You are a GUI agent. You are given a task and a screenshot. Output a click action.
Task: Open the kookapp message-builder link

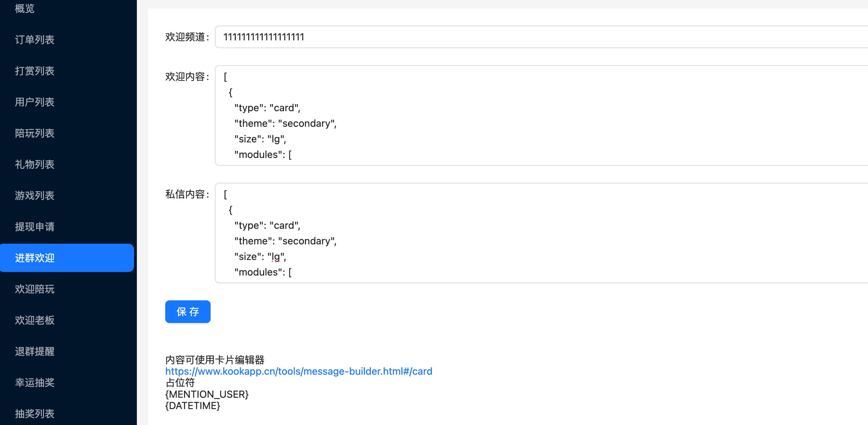(299, 371)
